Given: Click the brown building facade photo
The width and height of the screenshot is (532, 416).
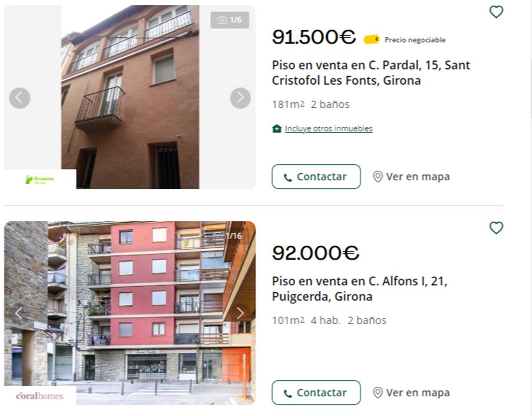Looking at the screenshot, I should (x=130, y=97).
